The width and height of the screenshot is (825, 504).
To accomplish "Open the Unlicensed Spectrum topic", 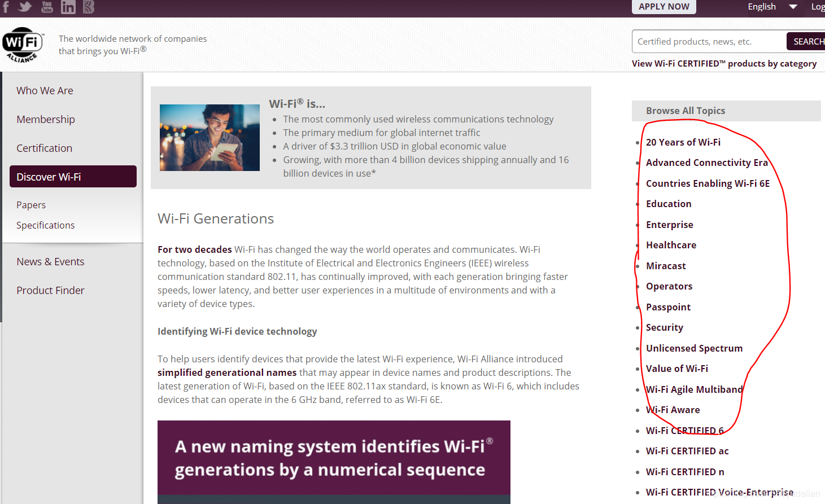I will [694, 348].
